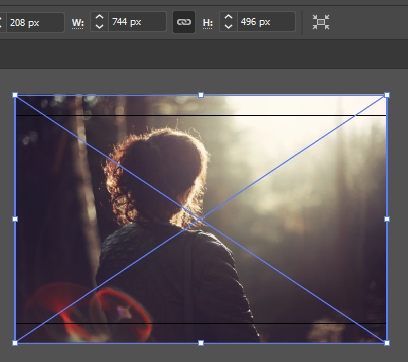
Task: Select the top-center frame handle
Action: pos(201,95)
